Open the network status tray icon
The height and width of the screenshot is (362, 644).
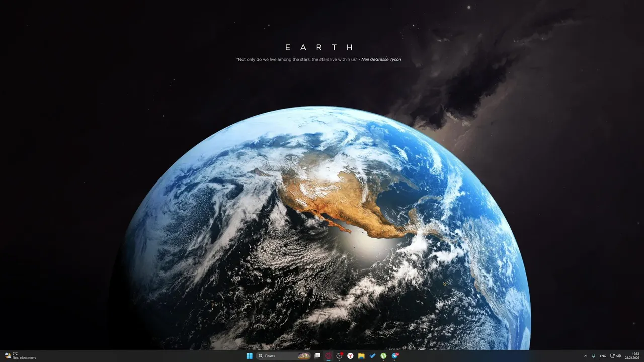[x=612, y=356]
